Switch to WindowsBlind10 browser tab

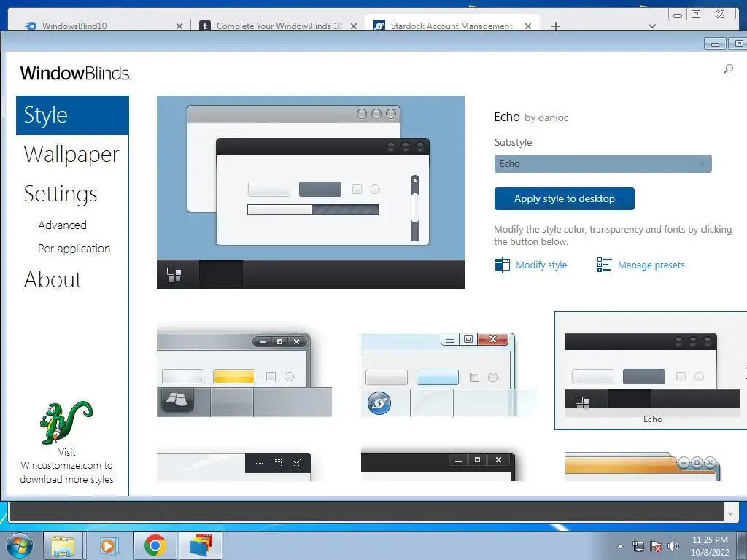click(x=74, y=26)
